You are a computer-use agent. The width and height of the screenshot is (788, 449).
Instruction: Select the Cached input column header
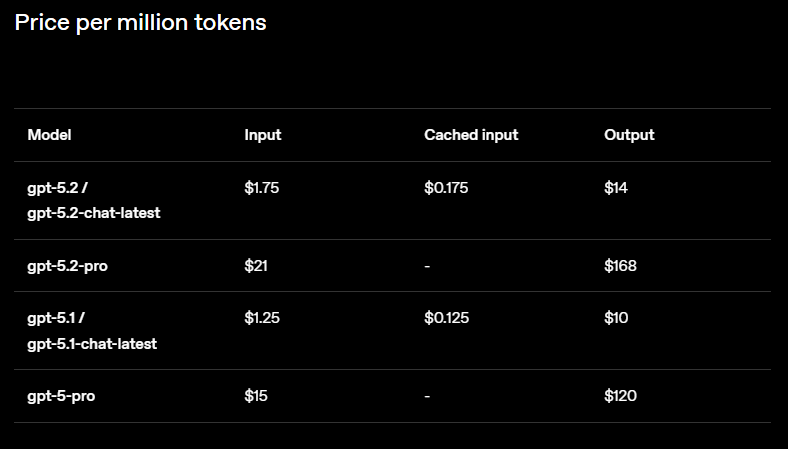tap(471, 135)
